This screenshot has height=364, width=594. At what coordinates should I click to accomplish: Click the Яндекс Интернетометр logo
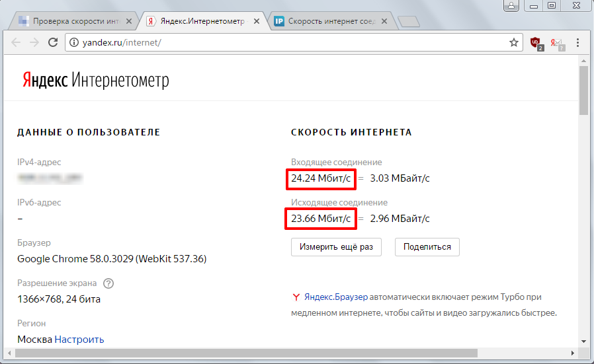[x=95, y=80]
